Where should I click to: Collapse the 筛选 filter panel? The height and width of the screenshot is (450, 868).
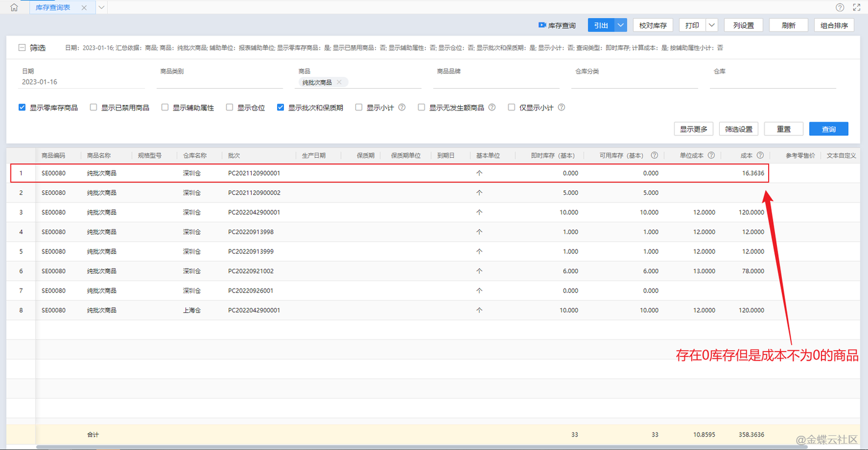point(22,48)
